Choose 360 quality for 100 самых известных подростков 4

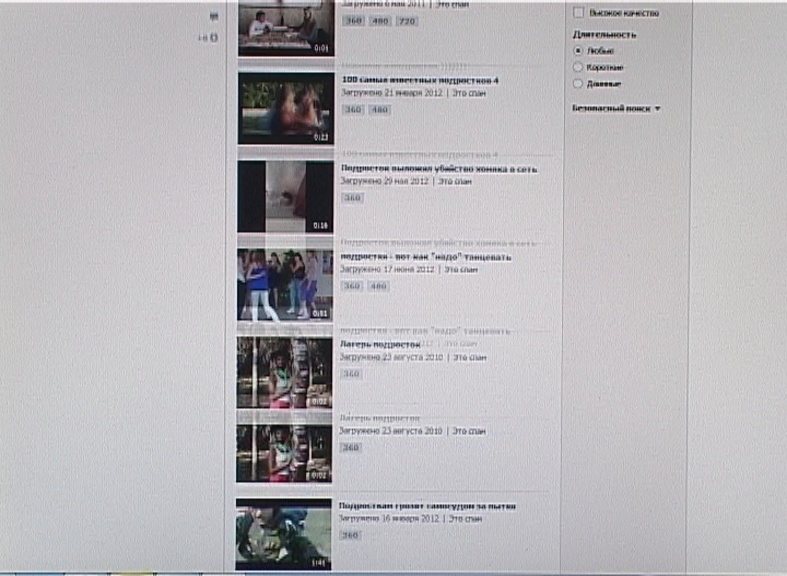pos(353,109)
